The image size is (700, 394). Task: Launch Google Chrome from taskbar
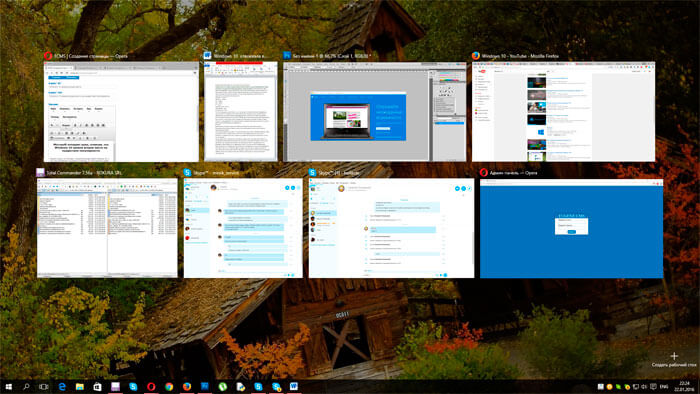pyautogui.click(x=169, y=387)
